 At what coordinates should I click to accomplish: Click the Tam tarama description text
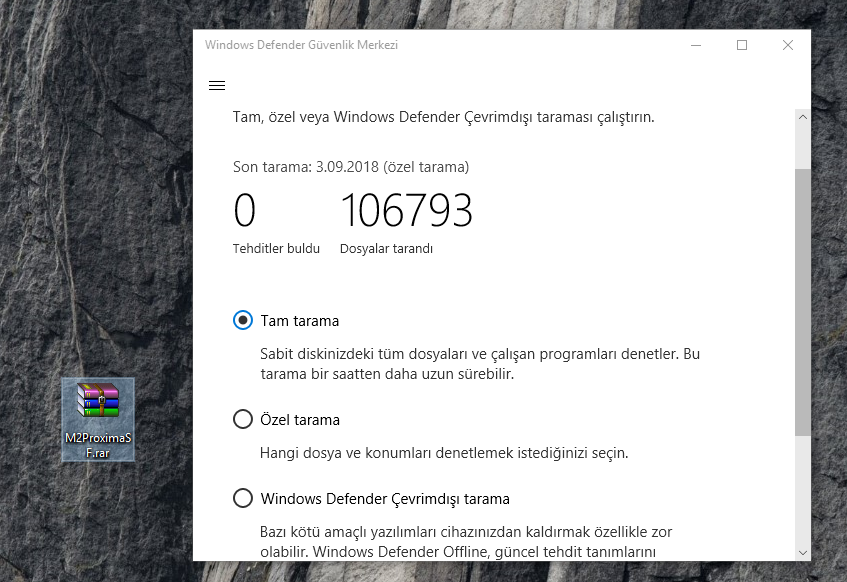pyautogui.click(x=480, y=364)
